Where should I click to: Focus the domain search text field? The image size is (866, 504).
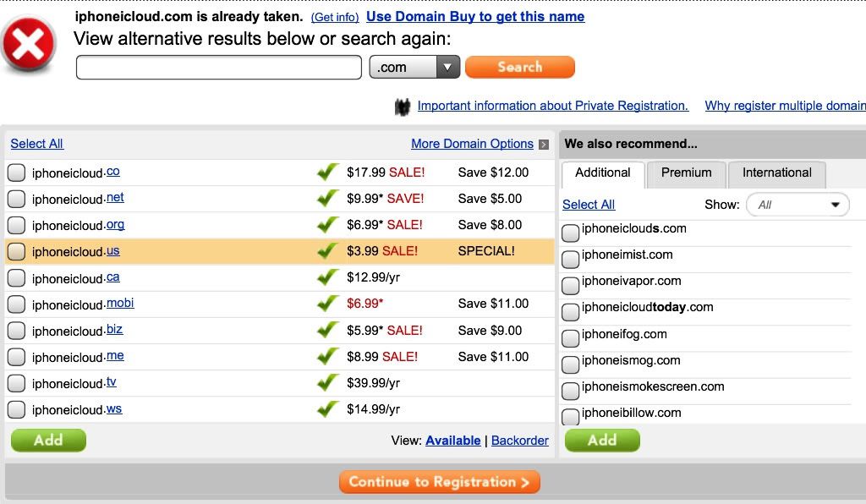point(219,68)
